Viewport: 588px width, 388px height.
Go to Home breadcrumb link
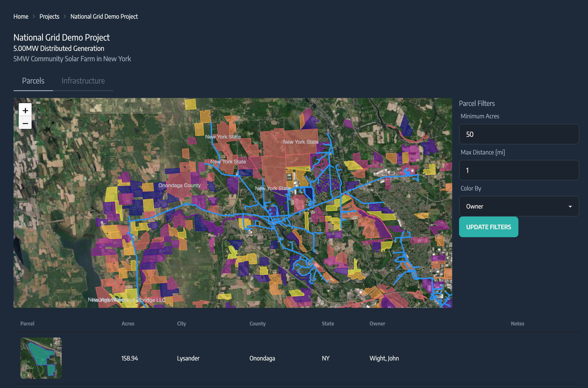21,17
